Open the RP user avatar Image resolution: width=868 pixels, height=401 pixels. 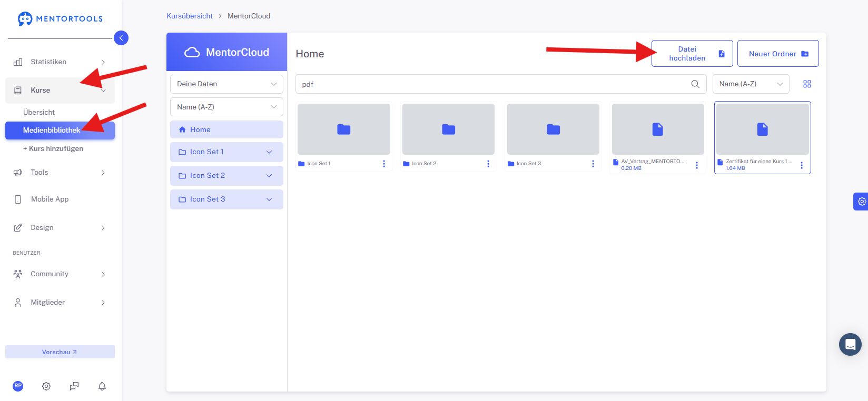[18, 386]
